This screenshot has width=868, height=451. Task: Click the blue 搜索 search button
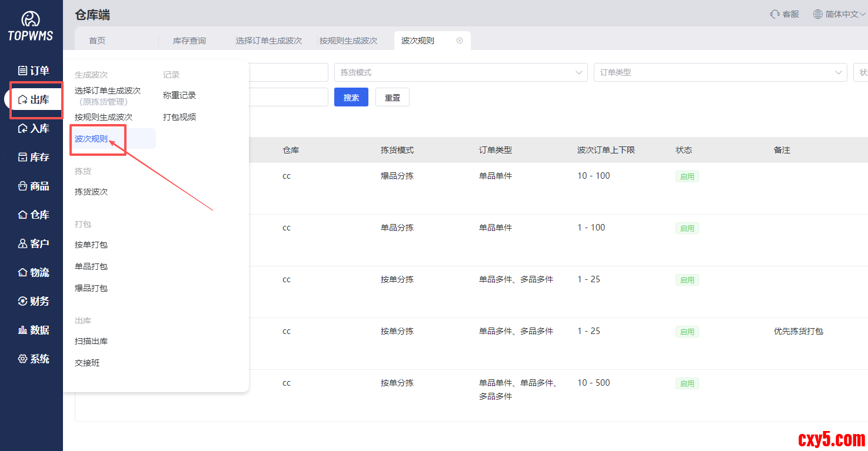click(351, 98)
